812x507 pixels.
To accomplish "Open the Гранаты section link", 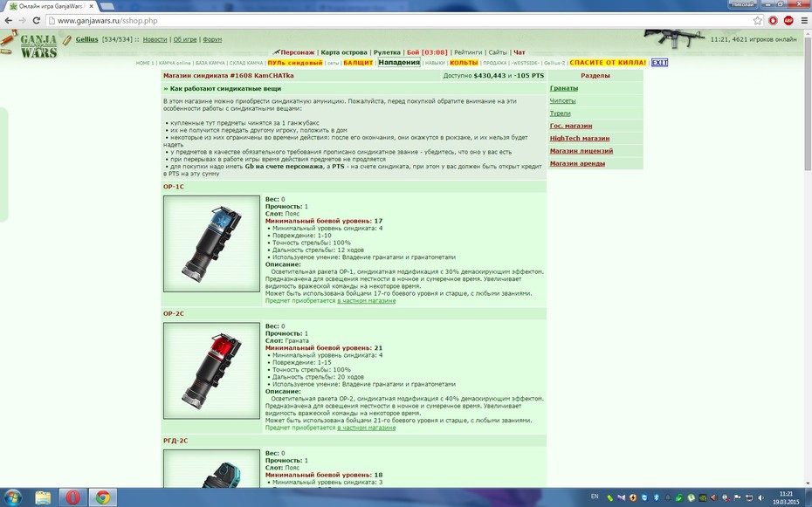I will pos(564,88).
